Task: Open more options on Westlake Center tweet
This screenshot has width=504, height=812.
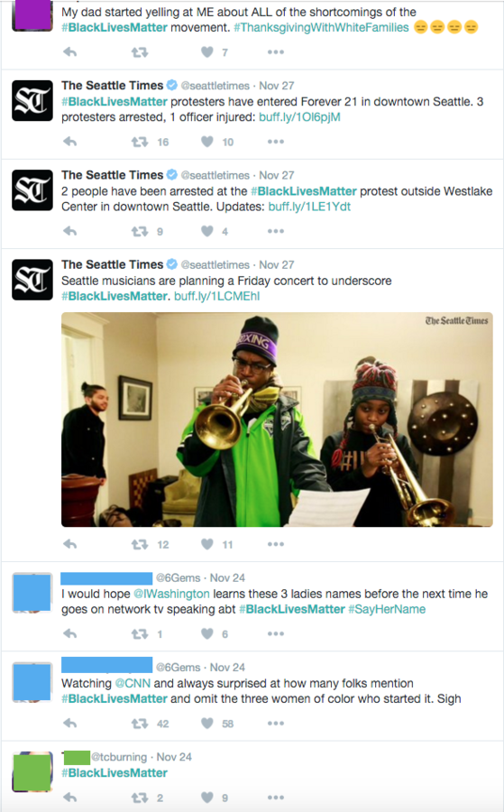Action: click(x=275, y=231)
